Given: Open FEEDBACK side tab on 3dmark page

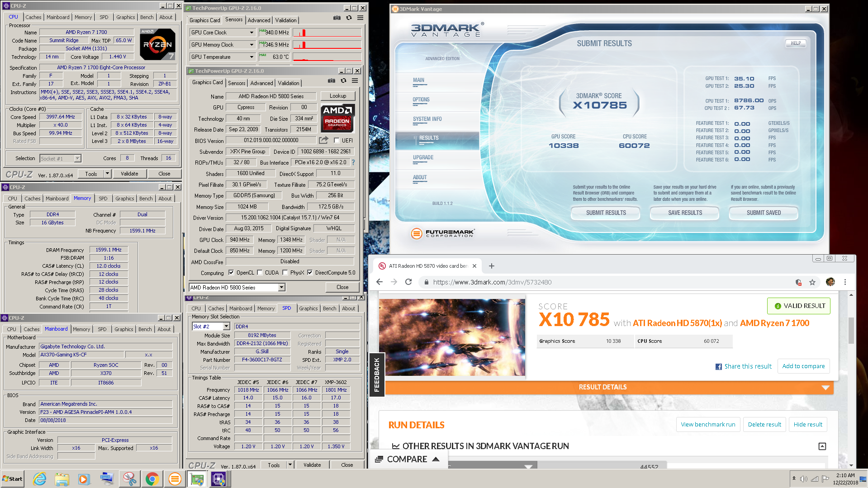Looking at the screenshot, I should pyautogui.click(x=377, y=374).
